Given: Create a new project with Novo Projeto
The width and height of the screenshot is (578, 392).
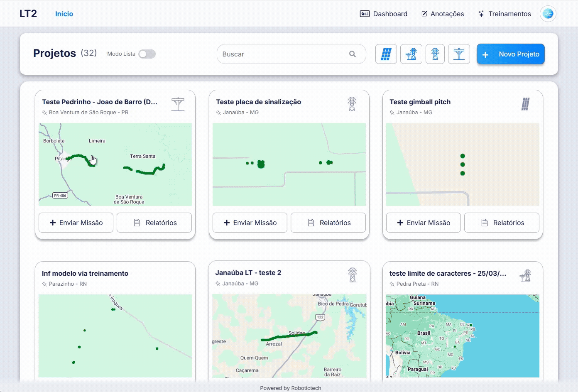Looking at the screenshot, I should pyautogui.click(x=511, y=54).
